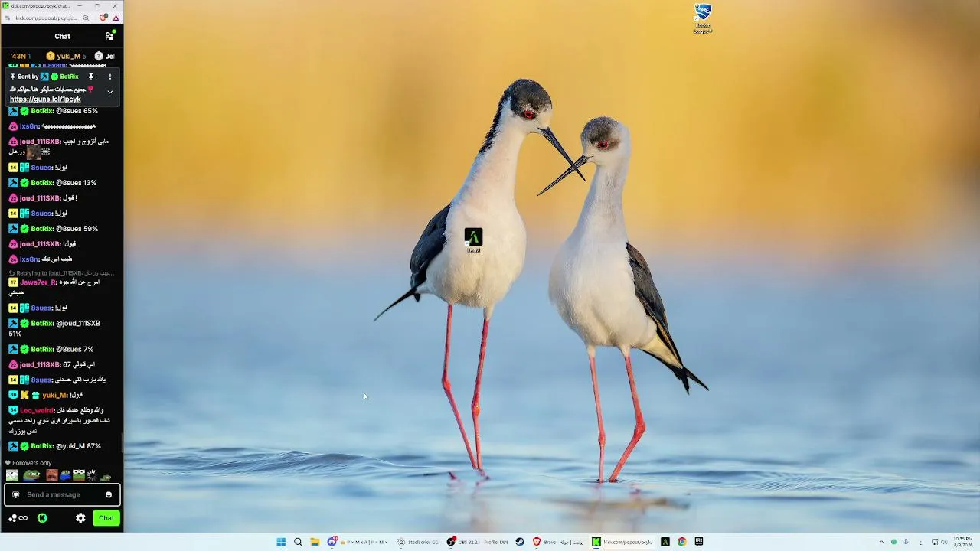Image resolution: width=980 pixels, height=551 pixels.
Task: Open taskbar Search
Action: (298, 542)
